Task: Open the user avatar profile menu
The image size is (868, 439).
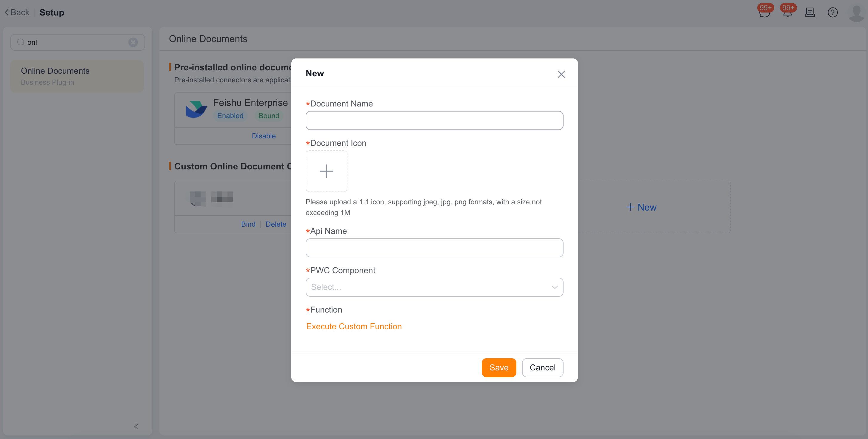Action: point(856,13)
